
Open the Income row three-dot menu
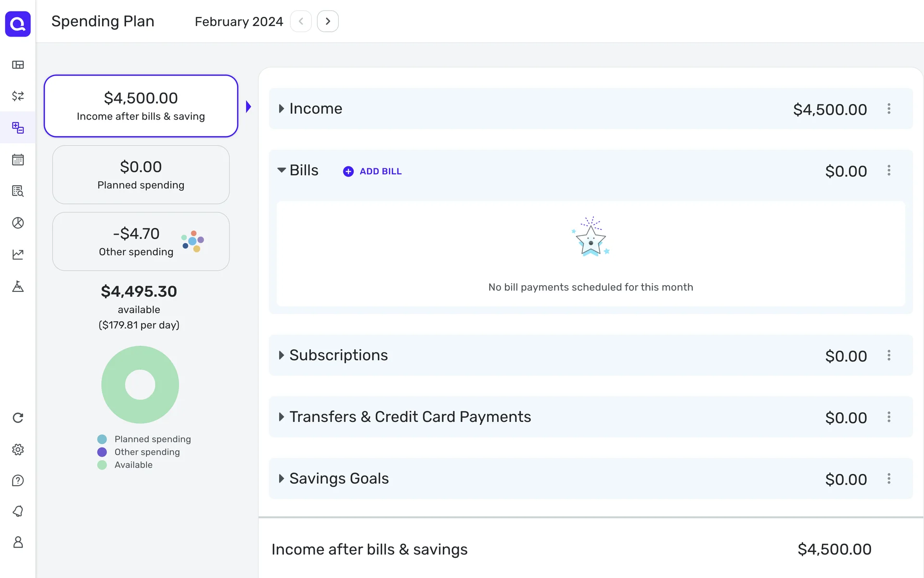(889, 109)
